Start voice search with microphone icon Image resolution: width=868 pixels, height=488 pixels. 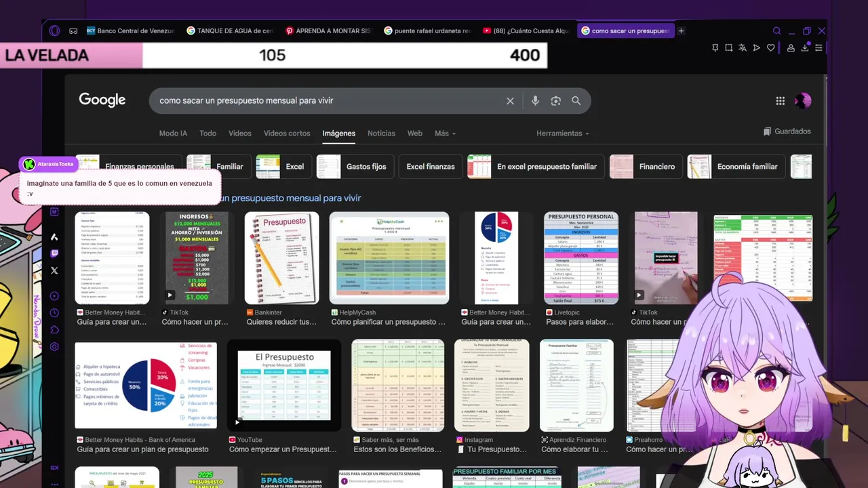[535, 100]
